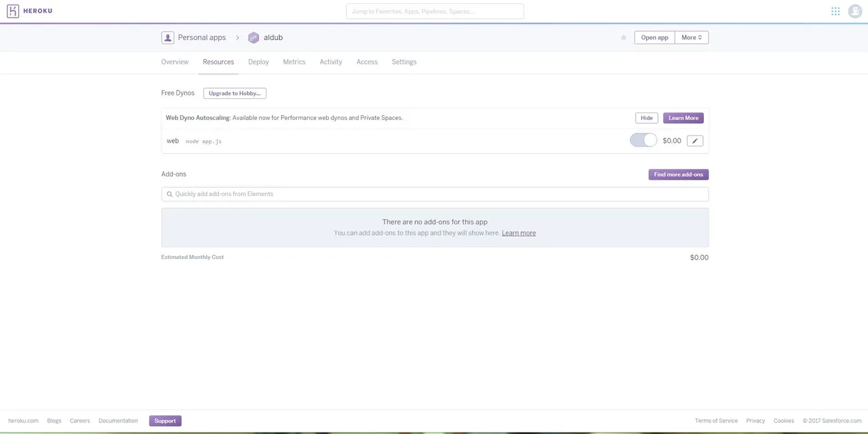Open the Cookies footer link

point(784,420)
